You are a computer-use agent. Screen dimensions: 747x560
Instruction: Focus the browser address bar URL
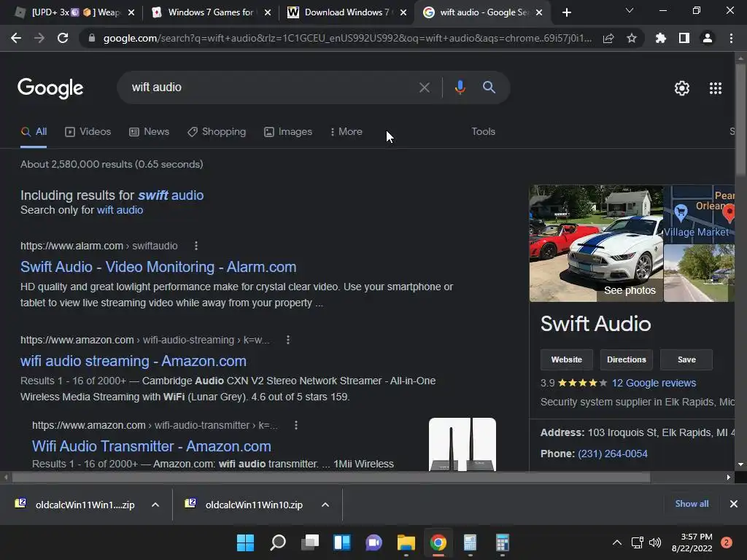[x=348, y=39]
